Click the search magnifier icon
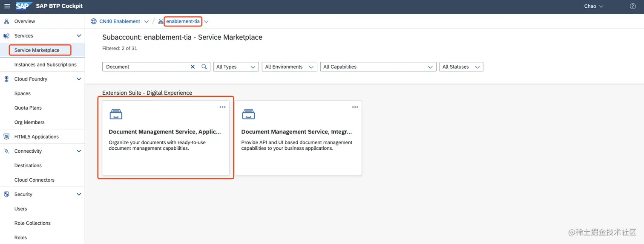 pos(204,67)
